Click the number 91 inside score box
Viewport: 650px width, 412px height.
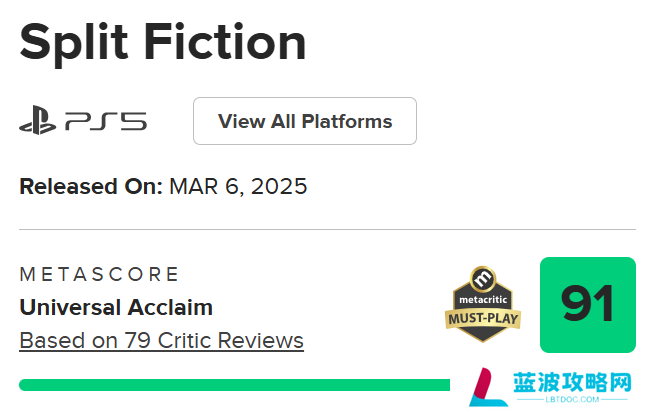pyautogui.click(x=587, y=304)
